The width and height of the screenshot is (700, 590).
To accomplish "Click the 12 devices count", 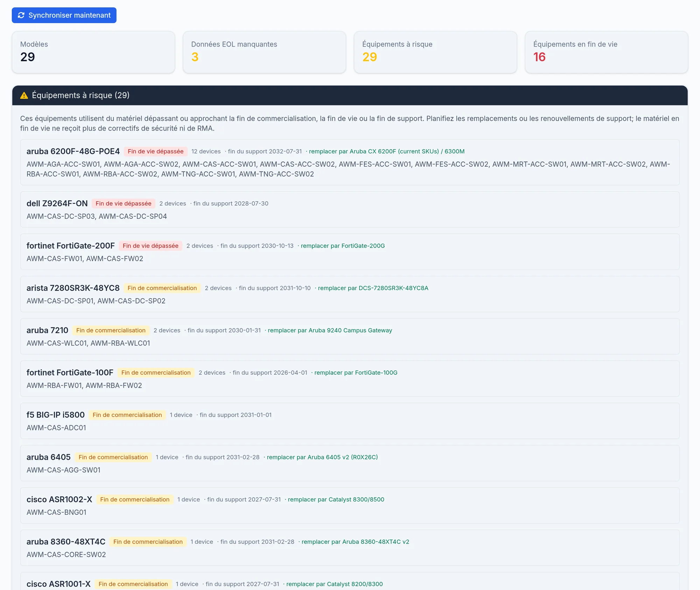I will pyautogui.click(x=206, y=152).
